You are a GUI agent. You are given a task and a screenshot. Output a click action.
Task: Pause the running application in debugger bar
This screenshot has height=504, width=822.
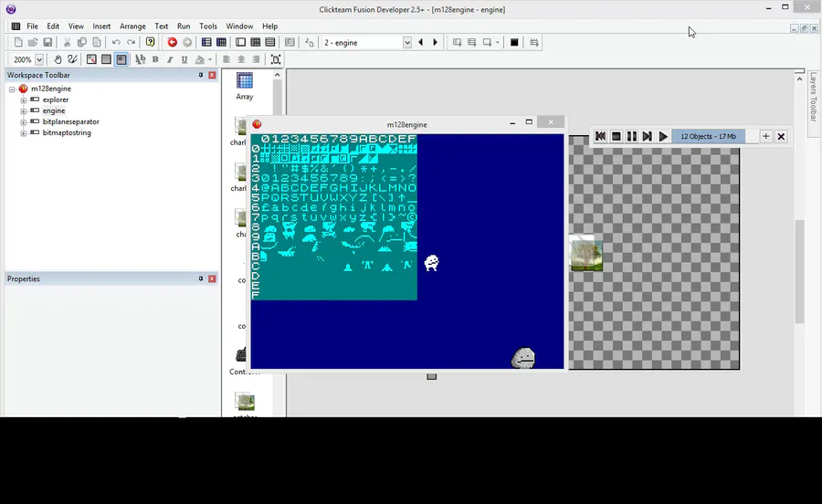coord(632,136)
